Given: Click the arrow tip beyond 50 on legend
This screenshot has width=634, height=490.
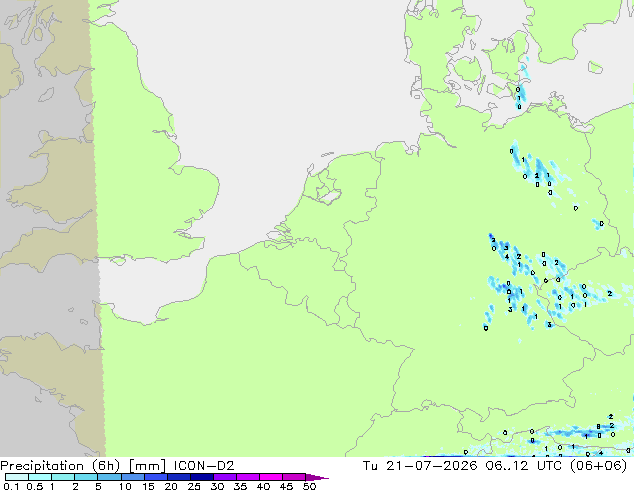Looking at the screenshot, I should point(317,477).
